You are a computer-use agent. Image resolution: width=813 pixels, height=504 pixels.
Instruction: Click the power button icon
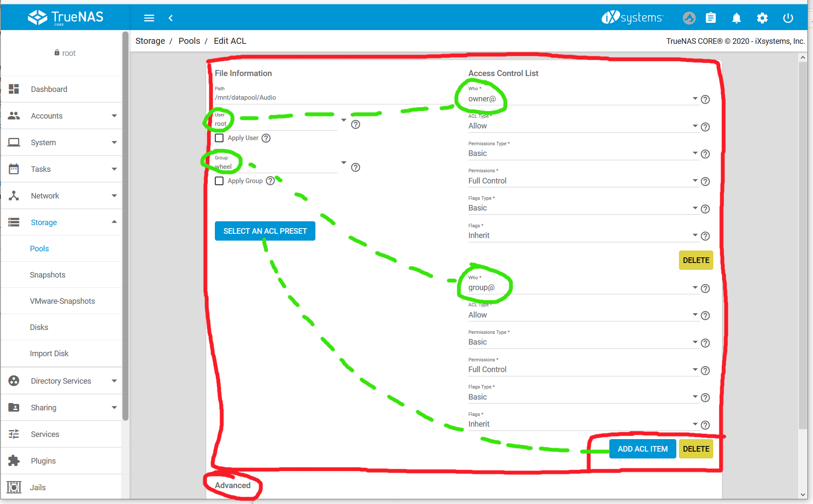point(788,18)
